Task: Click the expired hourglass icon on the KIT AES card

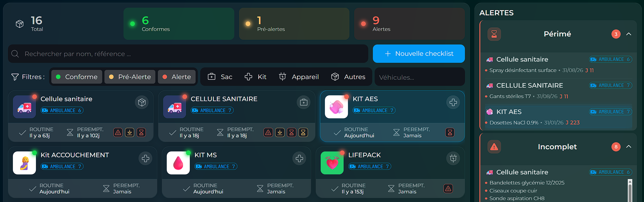Action: click(x=450, y=132)
